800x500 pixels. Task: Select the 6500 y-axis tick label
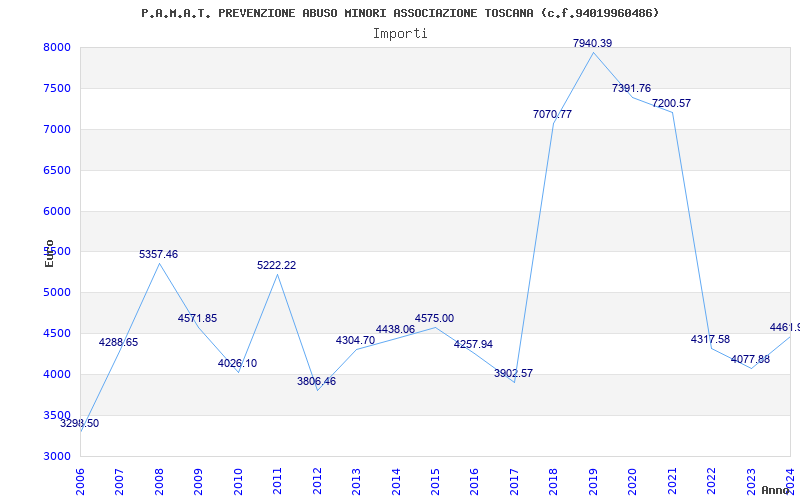57,170
